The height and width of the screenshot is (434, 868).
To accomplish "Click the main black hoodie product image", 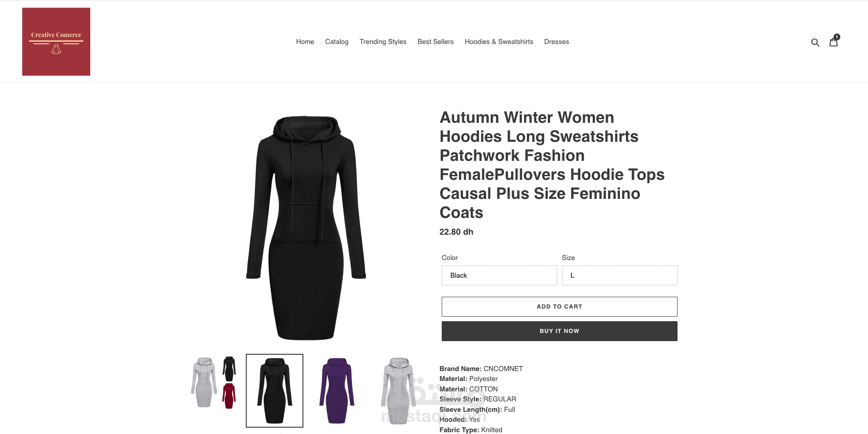I will coord(306,228).
